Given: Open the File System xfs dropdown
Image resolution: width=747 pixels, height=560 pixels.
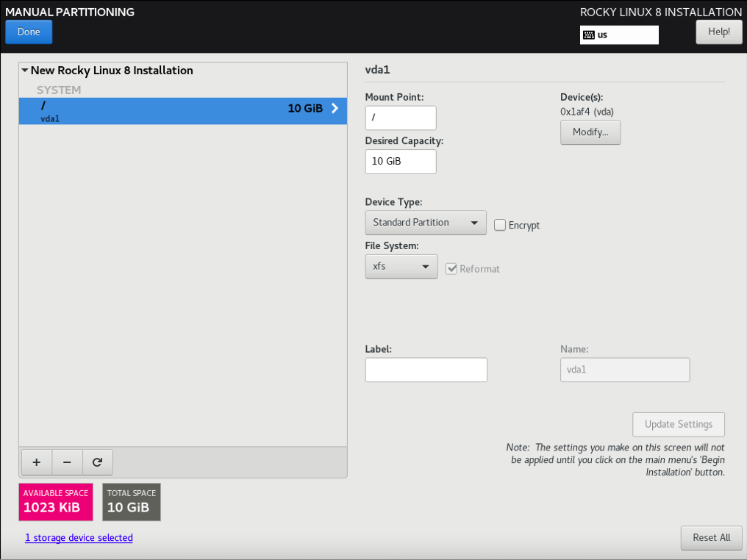Looking at the screenshot, I should coord(401,266).
